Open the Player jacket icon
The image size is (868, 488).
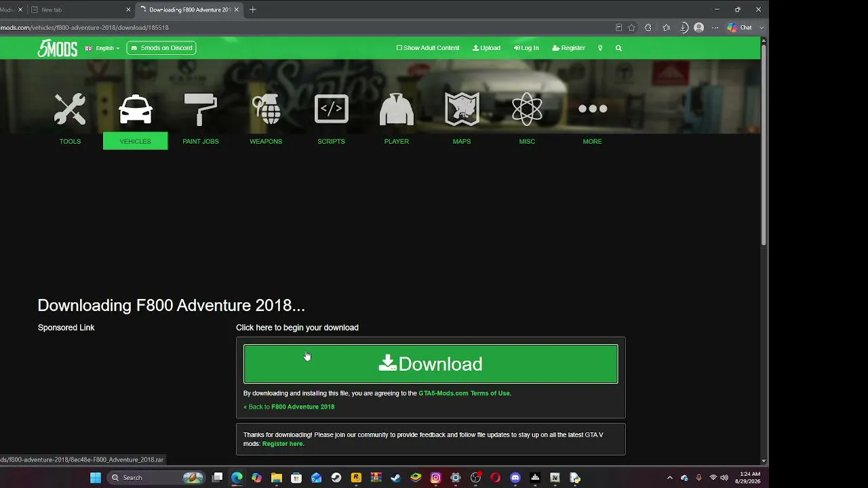click(397, 109)
